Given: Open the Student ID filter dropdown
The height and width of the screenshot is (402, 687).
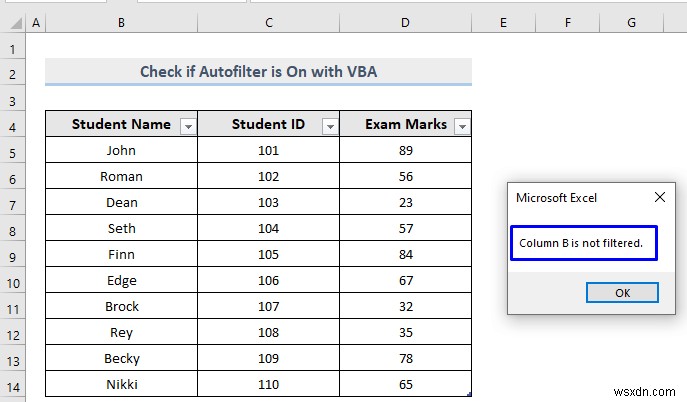Looking at the screenshot, I should tap(330, 127).
